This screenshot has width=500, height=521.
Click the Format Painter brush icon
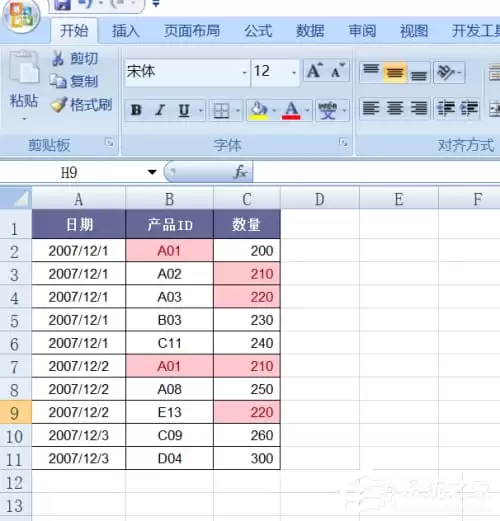pos(59,104)
